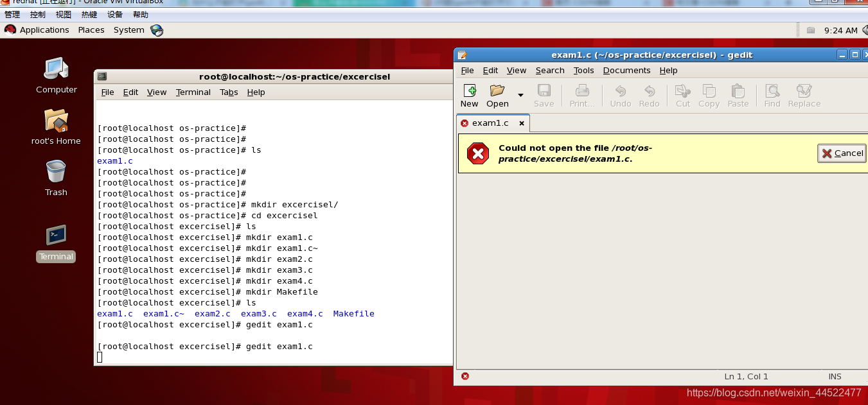Click the New document icon in gedit
The width and height of the screenshot is (868, 405).
tap(470, 91)
